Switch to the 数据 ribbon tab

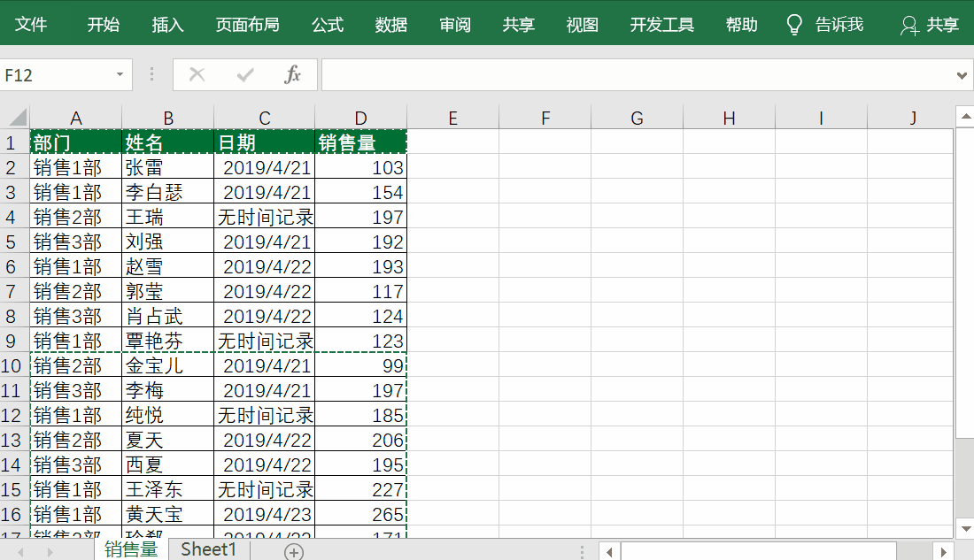coord(390,24)
